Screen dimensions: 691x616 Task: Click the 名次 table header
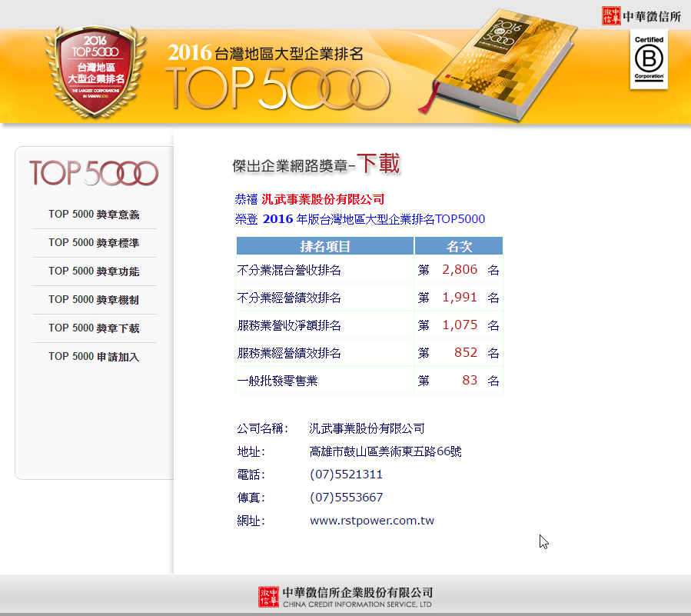[x=459, y=246]
